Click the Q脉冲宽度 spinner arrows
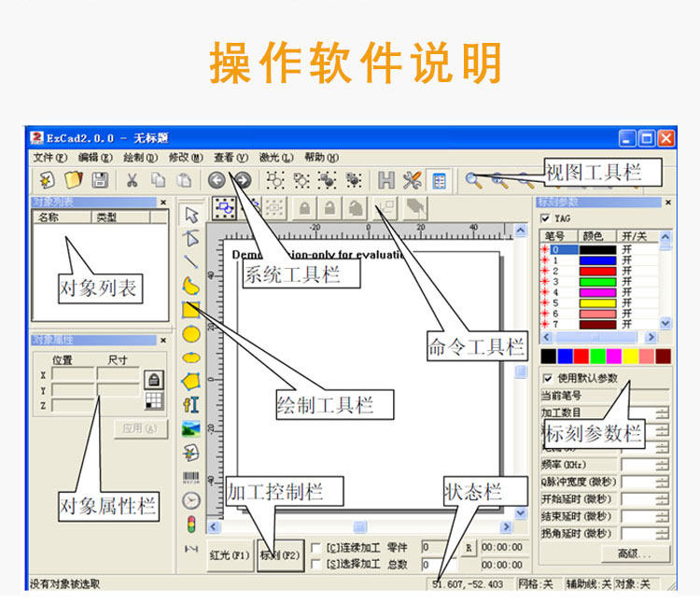Viewport: 700px width, 616px height. 663,483
